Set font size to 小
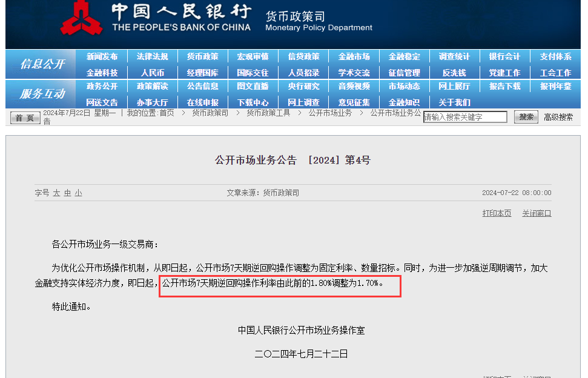The width and height of the screenshot is (588, 378). click(x=78, y=193)
